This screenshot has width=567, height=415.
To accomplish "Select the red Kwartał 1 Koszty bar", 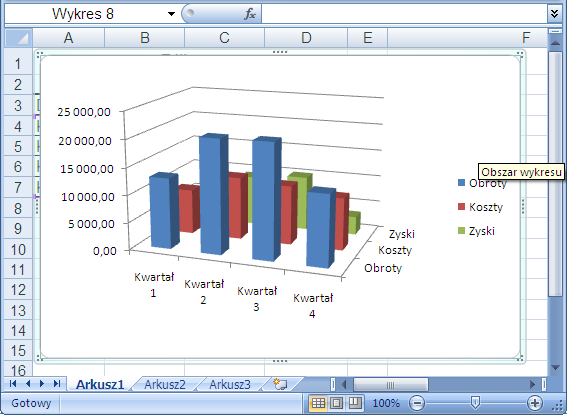I will pyautogui.click(x=189, y=209).
